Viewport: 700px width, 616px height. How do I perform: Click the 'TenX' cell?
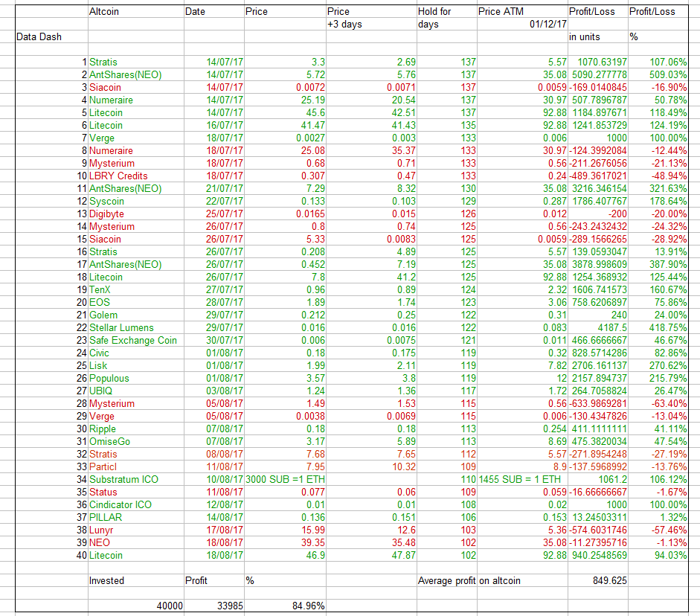136,289
